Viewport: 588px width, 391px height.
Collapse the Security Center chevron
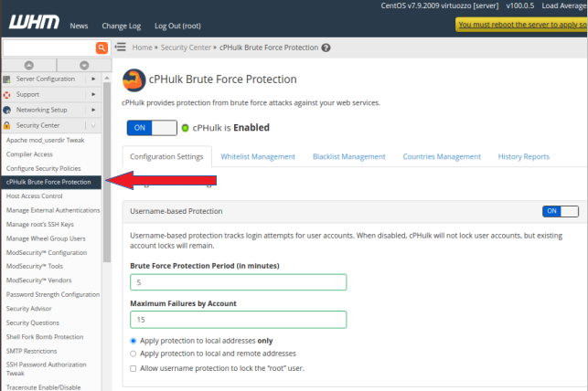click(93, 125)
